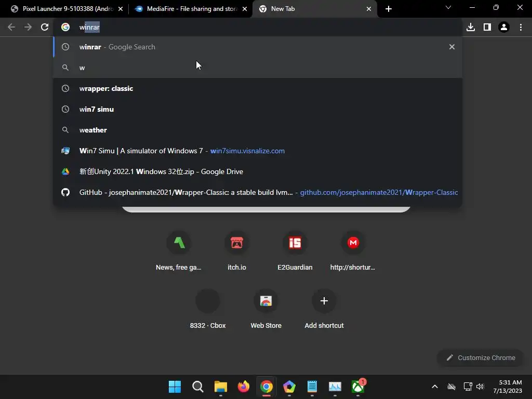Click Chrome icon in taskbar
Viewport: 532px width, 399px height.
[x=267, y=387]
